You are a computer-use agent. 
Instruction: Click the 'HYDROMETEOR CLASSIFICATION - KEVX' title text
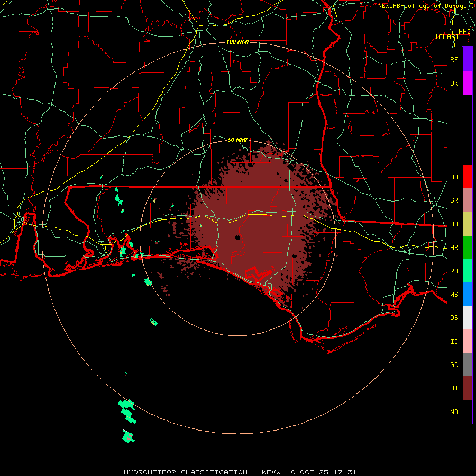pyautogui.click(x=204, y=472)
